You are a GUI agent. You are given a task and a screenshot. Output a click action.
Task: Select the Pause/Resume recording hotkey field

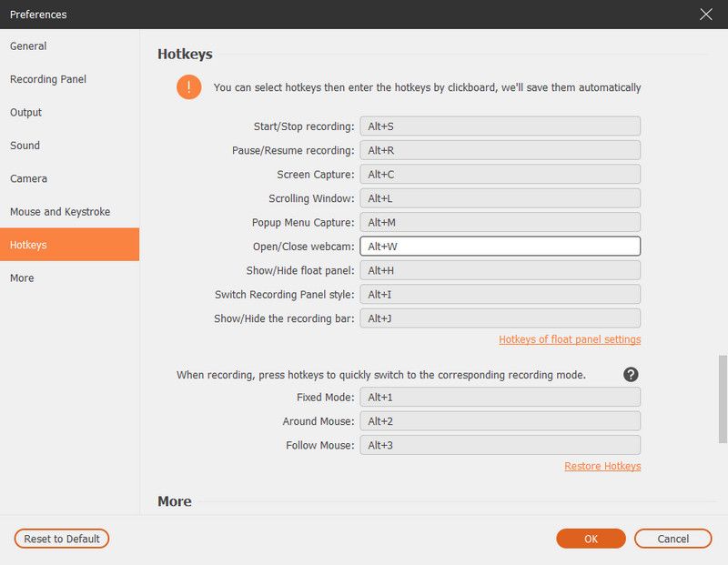pyautogui.click(x=500, y=150)
